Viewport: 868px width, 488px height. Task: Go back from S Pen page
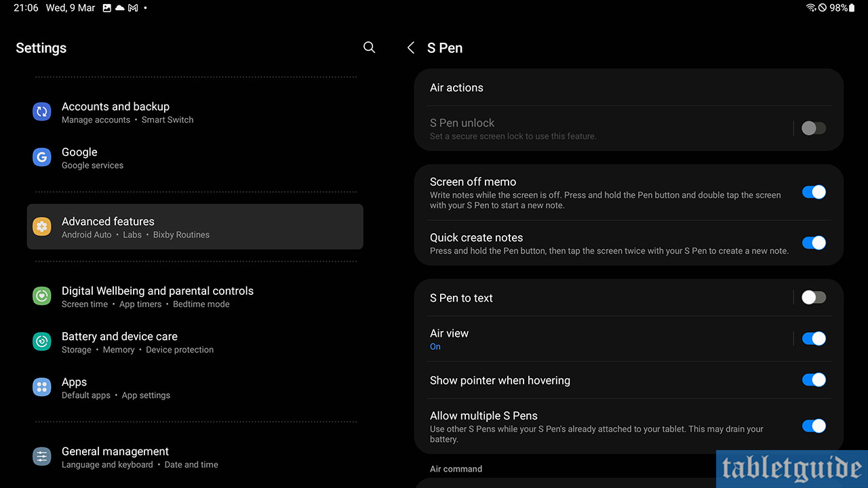click(410, 47)
